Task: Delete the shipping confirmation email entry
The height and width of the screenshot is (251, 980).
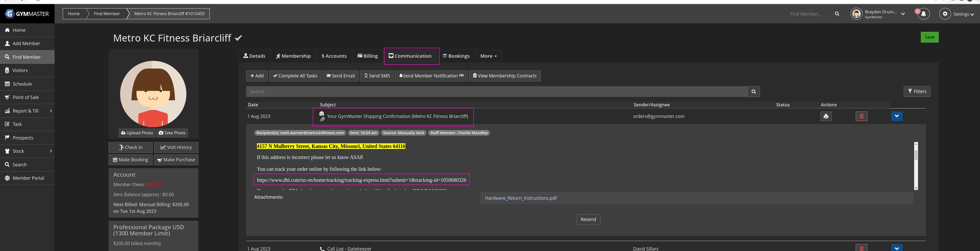Action: [861, 116]
